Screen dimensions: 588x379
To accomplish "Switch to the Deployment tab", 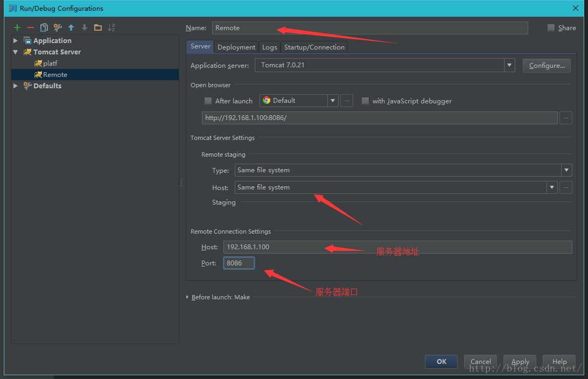I will pyautogui.click(x=236, y=47).
